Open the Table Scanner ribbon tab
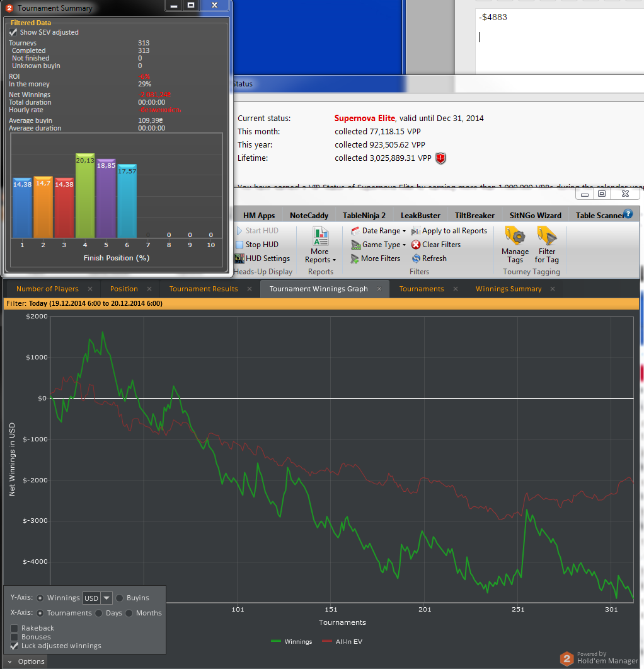The height and width of the screenshot is (669, 644). coord(599,216)
